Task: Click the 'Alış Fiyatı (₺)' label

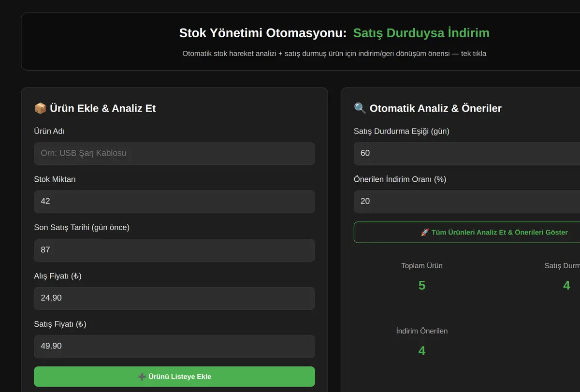Action: tap(58, 276)
